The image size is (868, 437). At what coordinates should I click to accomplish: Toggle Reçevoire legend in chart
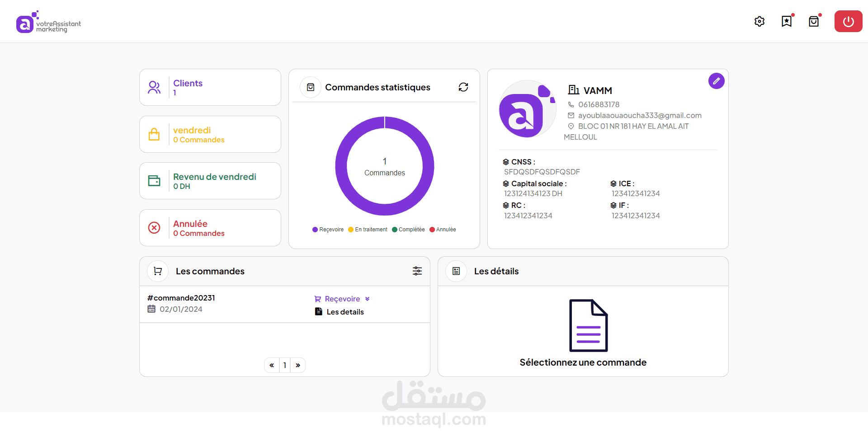[328, 230]
